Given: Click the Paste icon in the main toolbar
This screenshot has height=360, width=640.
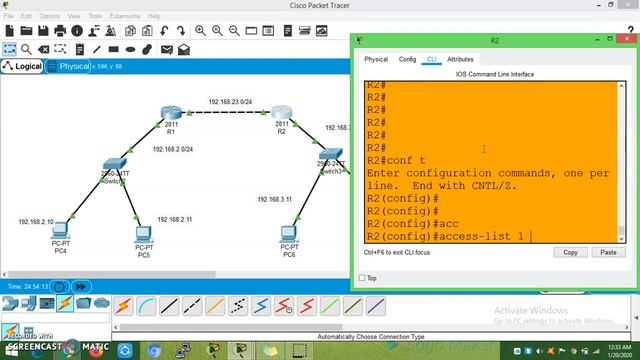Looking at the screenshot, I should (x=147, y=31).
